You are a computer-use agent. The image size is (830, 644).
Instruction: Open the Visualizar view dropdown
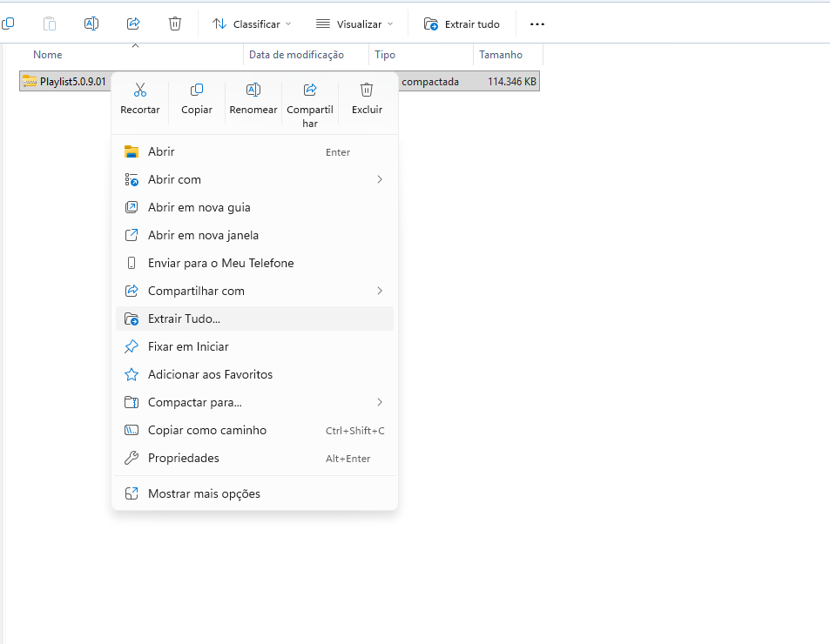click(354, 23)
